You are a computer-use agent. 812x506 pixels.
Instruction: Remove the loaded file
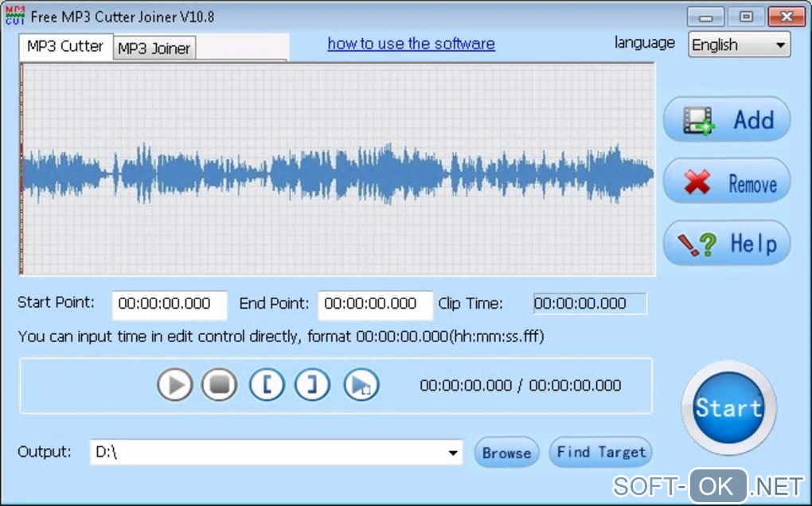point(727,182)
